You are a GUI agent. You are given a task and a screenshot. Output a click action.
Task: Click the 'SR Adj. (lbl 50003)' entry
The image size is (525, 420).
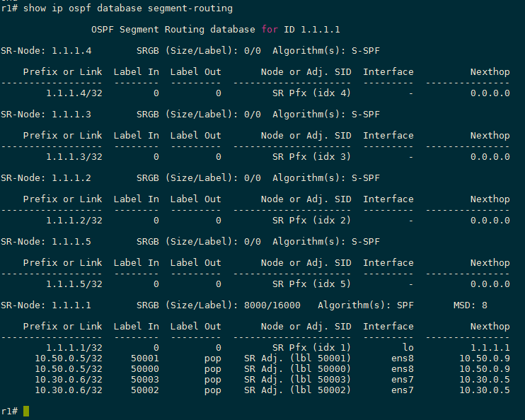click(x=297, y=380)
